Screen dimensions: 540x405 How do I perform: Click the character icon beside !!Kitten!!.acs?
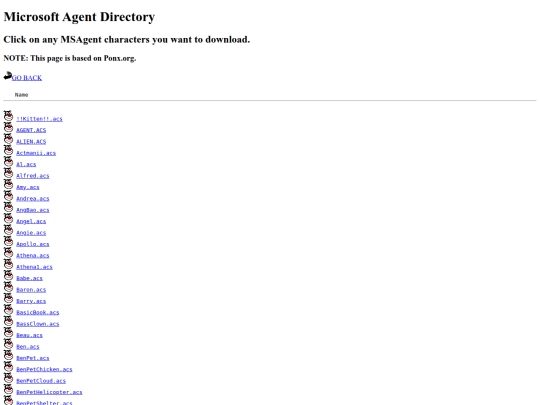(x=8, y=116)
